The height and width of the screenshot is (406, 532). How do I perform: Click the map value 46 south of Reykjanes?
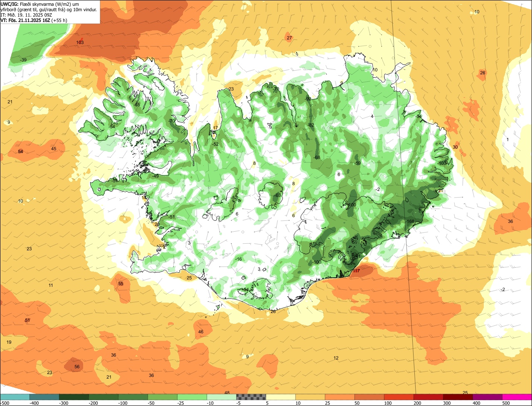pos(201,332)
